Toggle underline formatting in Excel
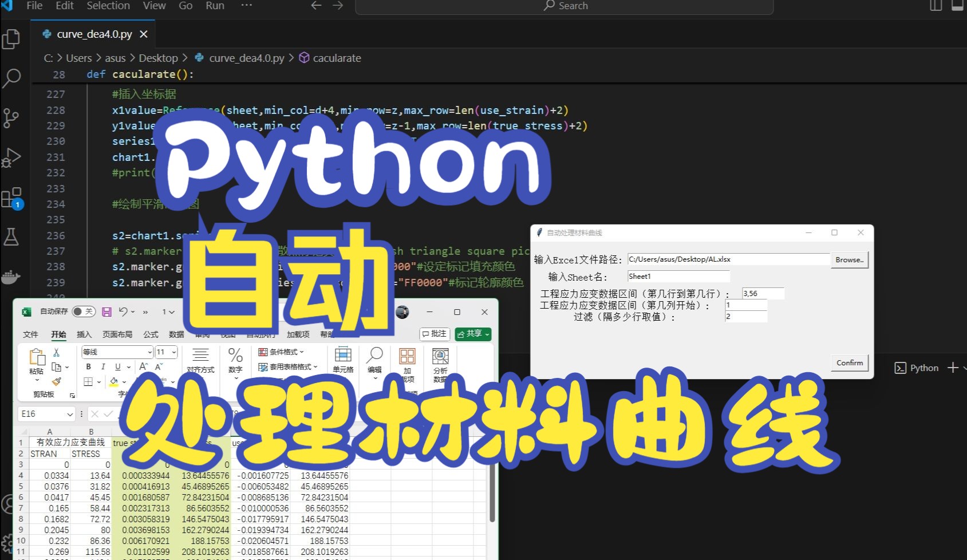 point(118,367)
